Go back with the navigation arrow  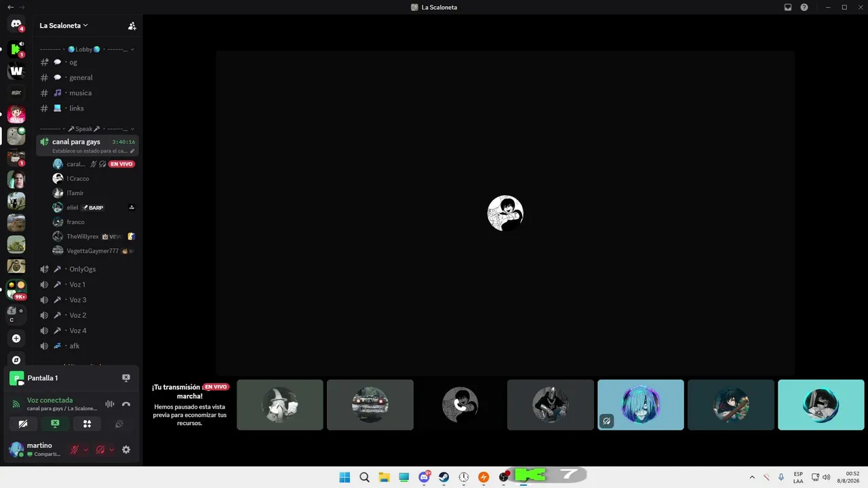pos(10,7)
